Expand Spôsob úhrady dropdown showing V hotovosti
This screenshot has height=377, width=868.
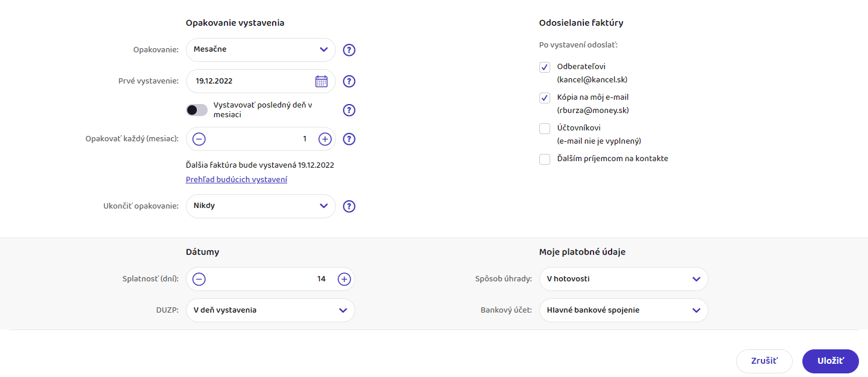tap(624, 279)
